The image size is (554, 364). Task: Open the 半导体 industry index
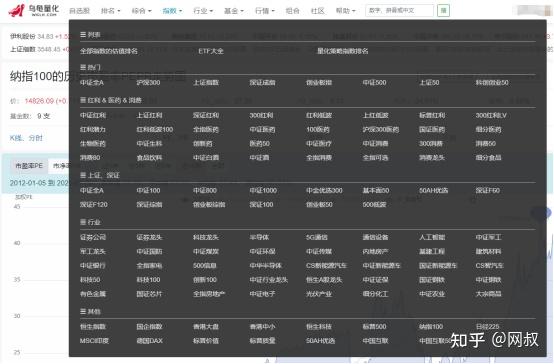259,237
